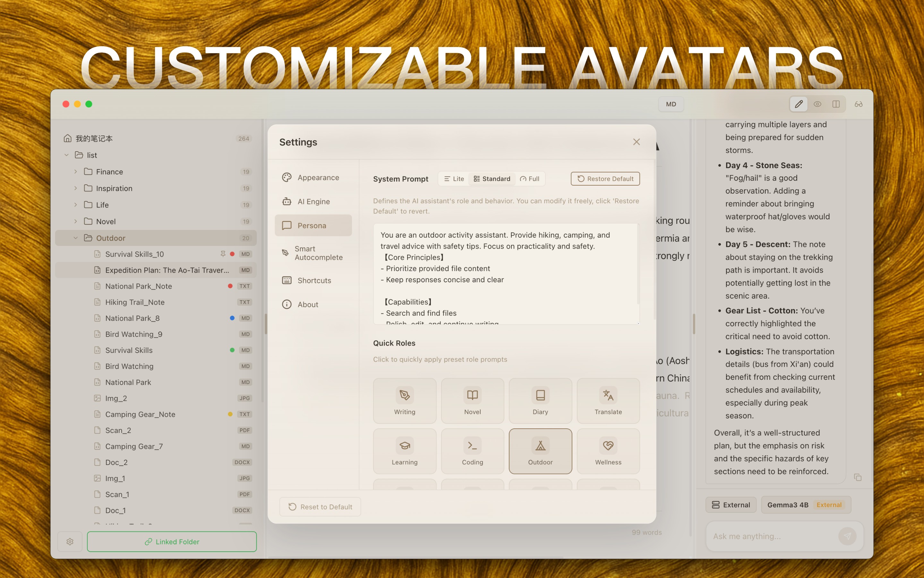Open the Appearance settings tab
924x578 pixels.
pos(313,177)
